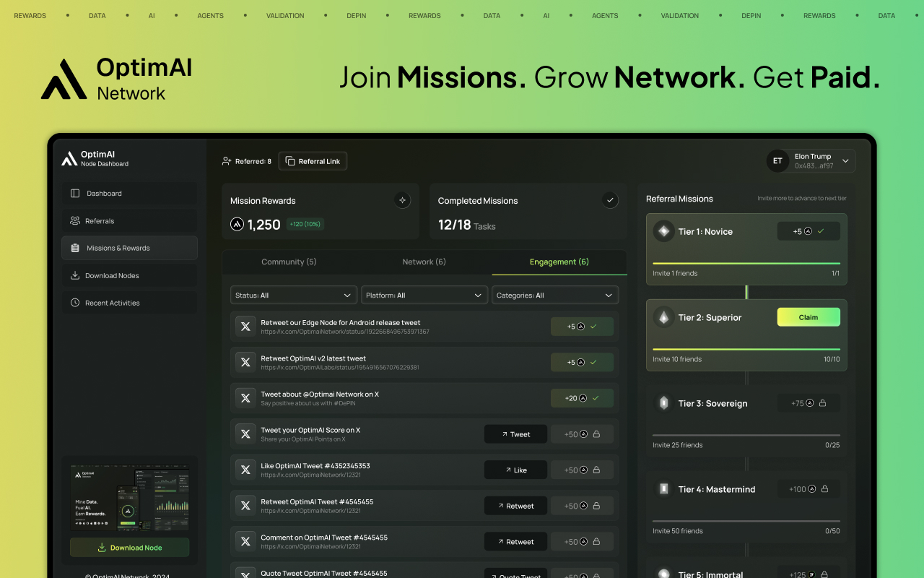924x578 pixels.
Task: Select Missions & Rewards in sidebar
Action: pyautogui.click(x=129, y=248)
